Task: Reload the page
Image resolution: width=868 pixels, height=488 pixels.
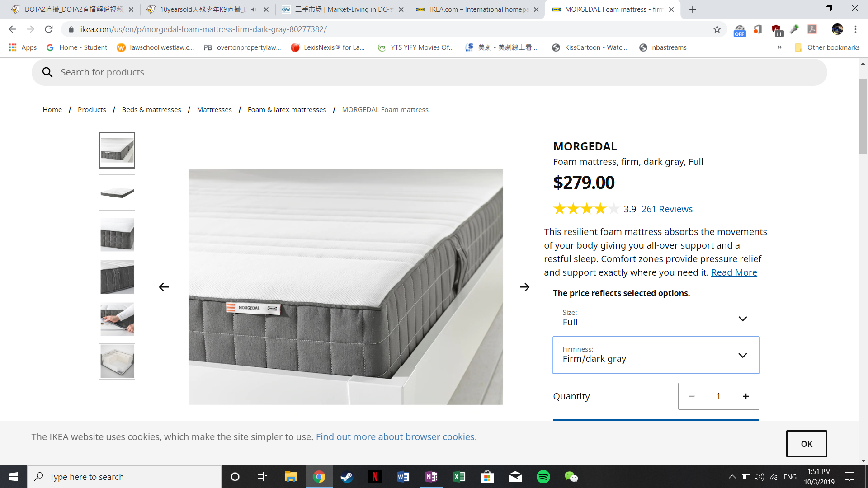Action: [x=49, y=29]
